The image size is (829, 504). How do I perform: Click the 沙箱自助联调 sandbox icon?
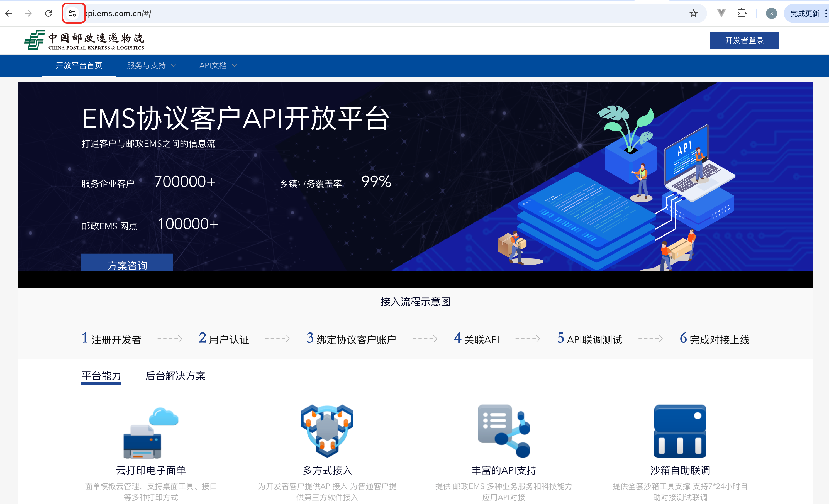point(680,431)
